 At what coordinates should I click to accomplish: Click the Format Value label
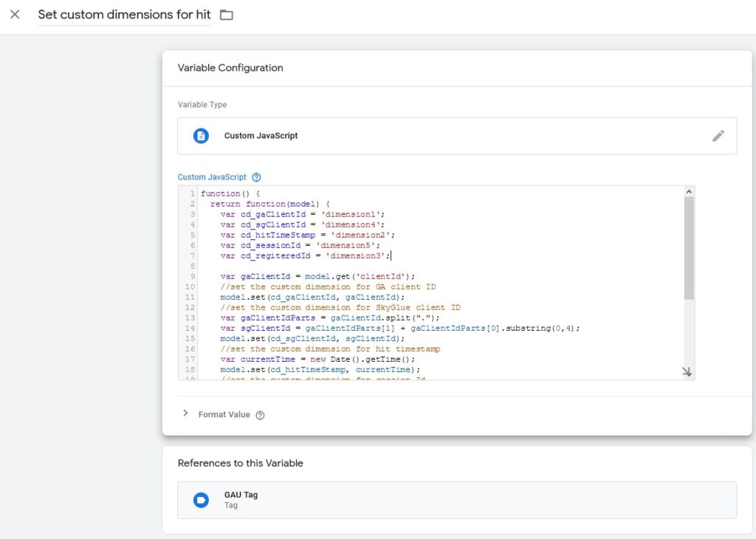tap(224, 415)
